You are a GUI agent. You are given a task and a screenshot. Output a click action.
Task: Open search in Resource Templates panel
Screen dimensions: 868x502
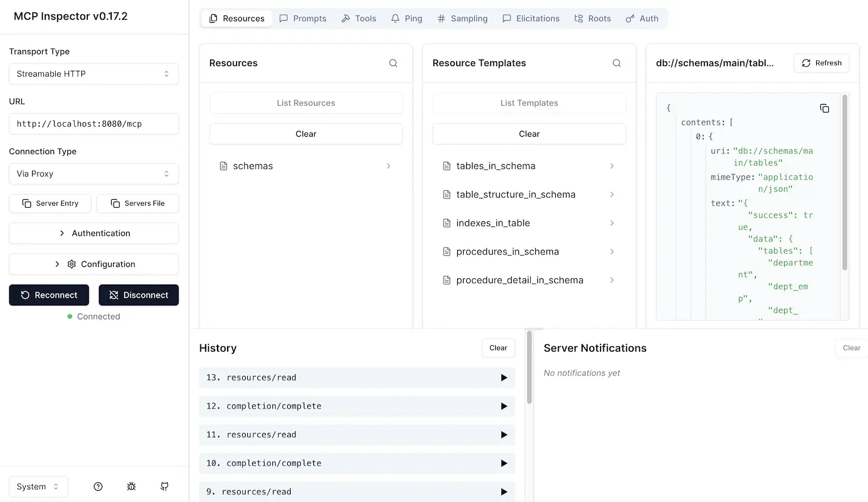(617, 63)
